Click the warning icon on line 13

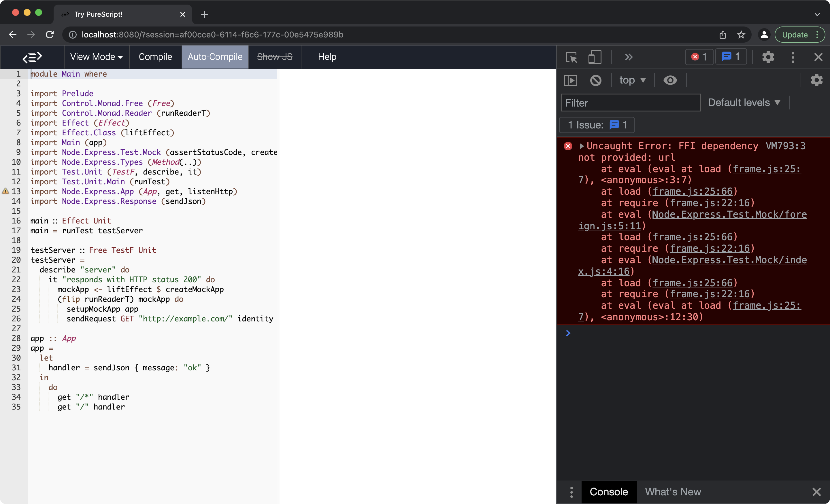click(x=5, y=191)
